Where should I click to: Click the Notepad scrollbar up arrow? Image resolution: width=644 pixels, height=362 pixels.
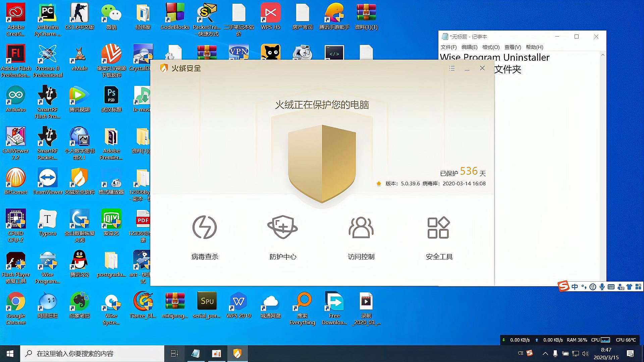(x=603, y=55)
